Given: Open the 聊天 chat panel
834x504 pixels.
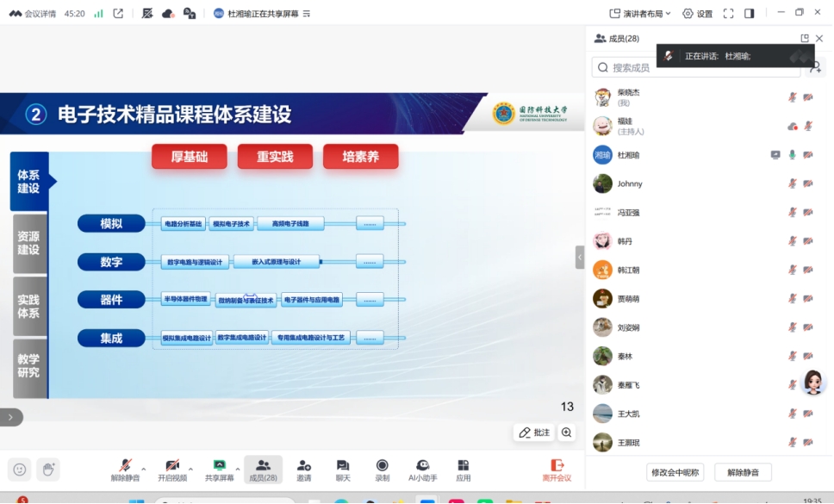Looking at the screenshot, I should coord(343,470).
